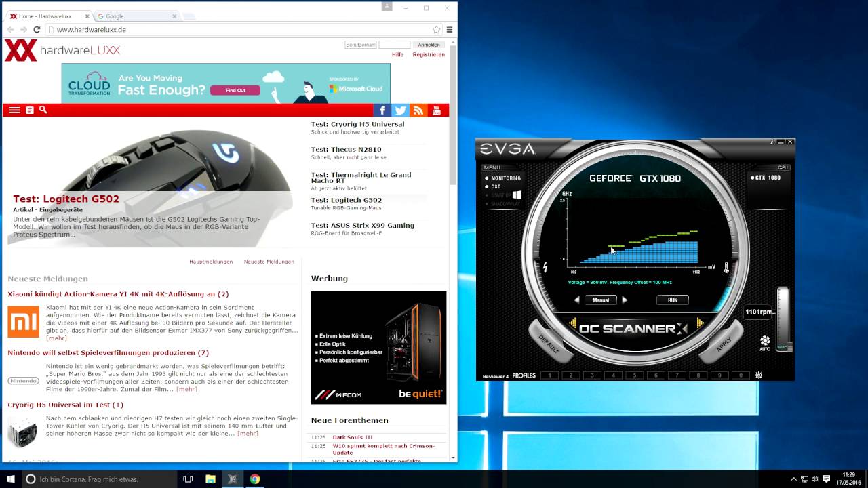
Task: Click the Anmelden login button
Action: click(x=429, y=45)
